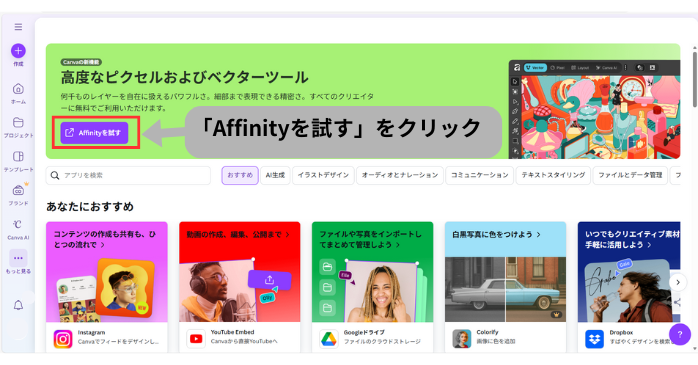Click the Colorify app name text
The image size is (698, 365).
coord(487,332)
